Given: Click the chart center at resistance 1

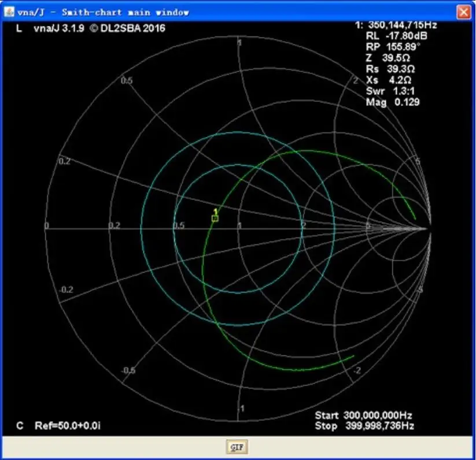Looking at the screenshot, I should pyautogui.click(x=239, y=228).
